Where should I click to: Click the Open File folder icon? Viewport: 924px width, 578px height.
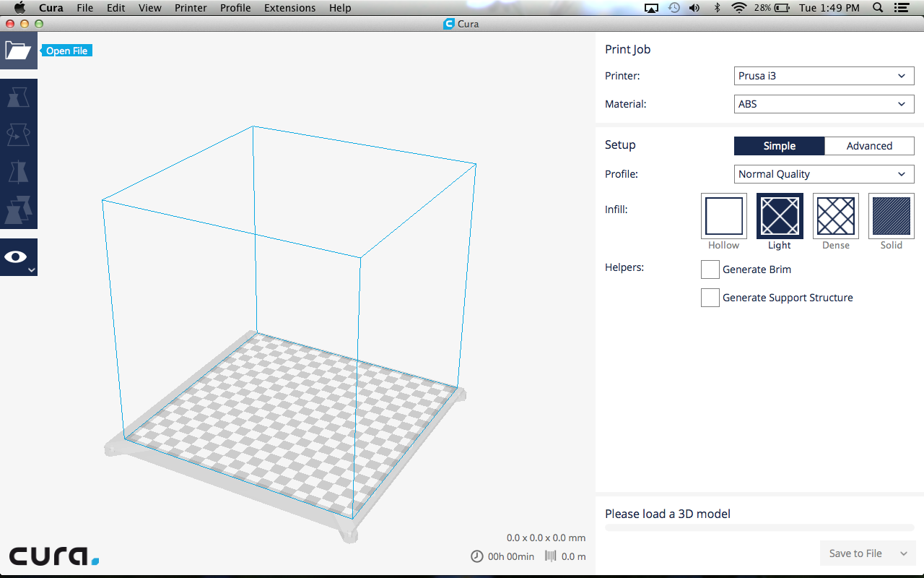(x=18, y=51)
